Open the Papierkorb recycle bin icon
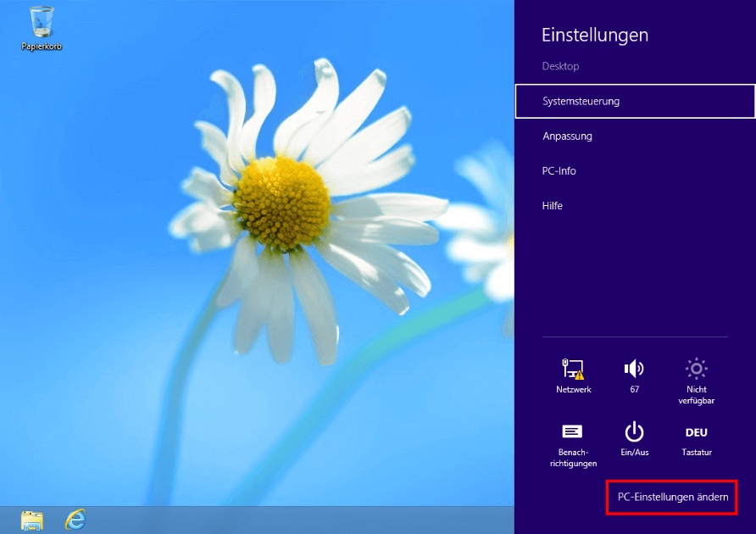756x534 pixels. (x=42, y=28)
